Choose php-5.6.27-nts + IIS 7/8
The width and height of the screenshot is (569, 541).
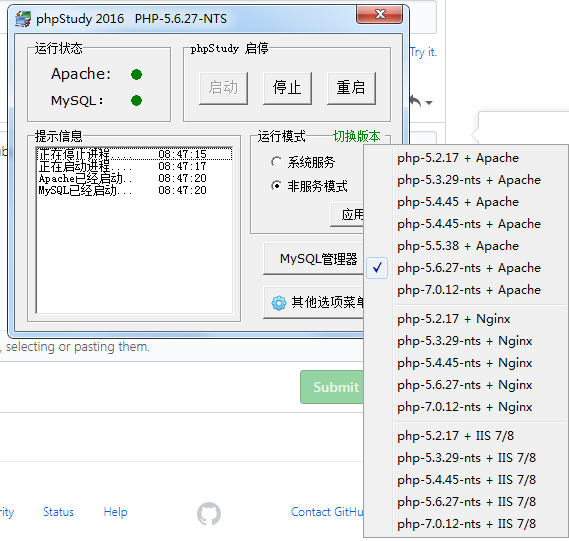coord(466,502)
